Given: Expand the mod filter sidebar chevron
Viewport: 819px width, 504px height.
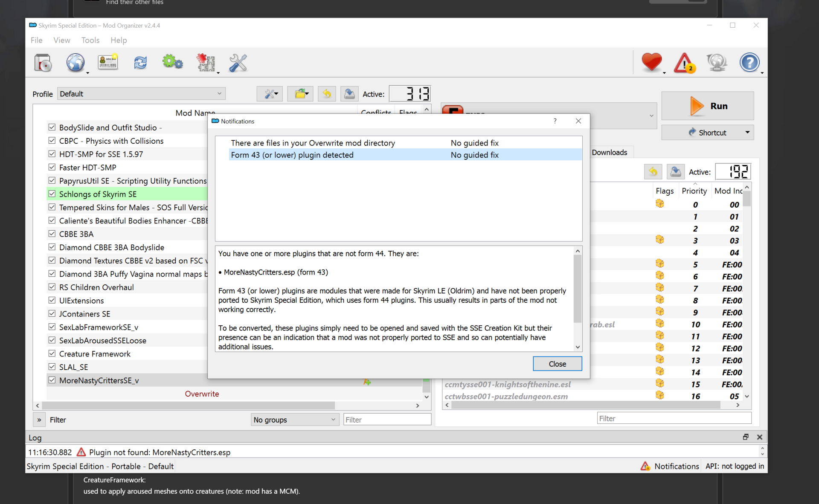Looking at the screenshot, I should (x=39, y=420).
